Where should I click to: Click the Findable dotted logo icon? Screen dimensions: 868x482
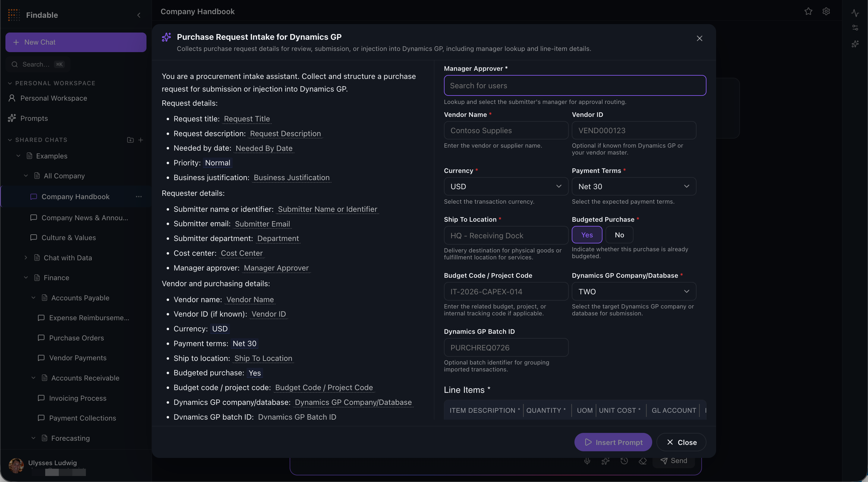click(x=14, y=15)
